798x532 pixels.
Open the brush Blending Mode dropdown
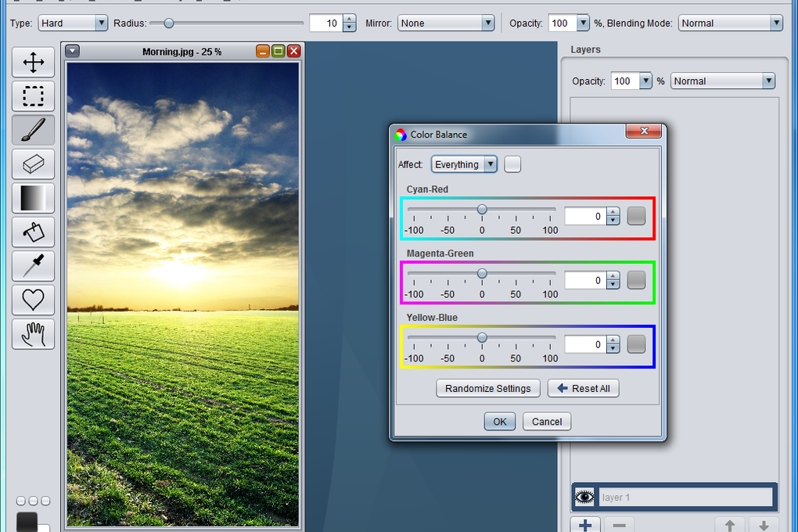click(x=730, y=23)
